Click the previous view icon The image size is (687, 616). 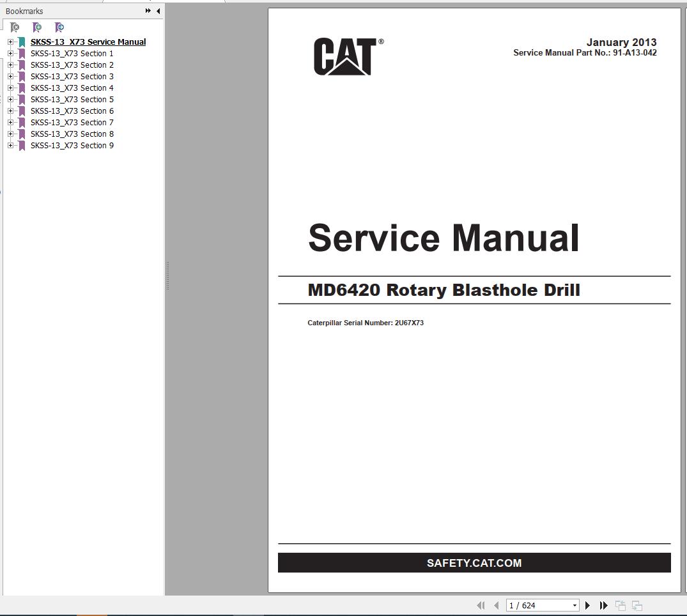pyautogui.click(x=619, y=604)
